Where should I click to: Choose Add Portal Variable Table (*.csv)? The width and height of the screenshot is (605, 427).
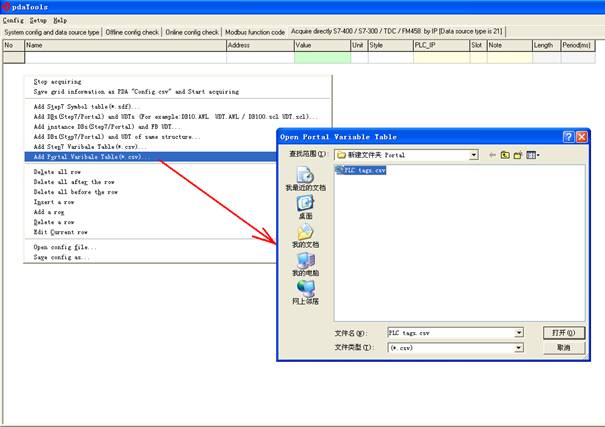point(92,156)
